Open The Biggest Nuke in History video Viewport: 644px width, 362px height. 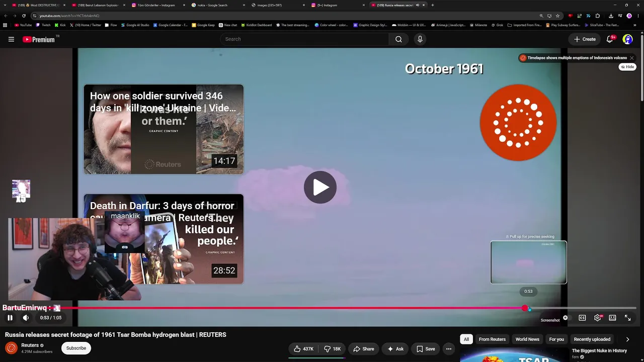coord(599,351)
